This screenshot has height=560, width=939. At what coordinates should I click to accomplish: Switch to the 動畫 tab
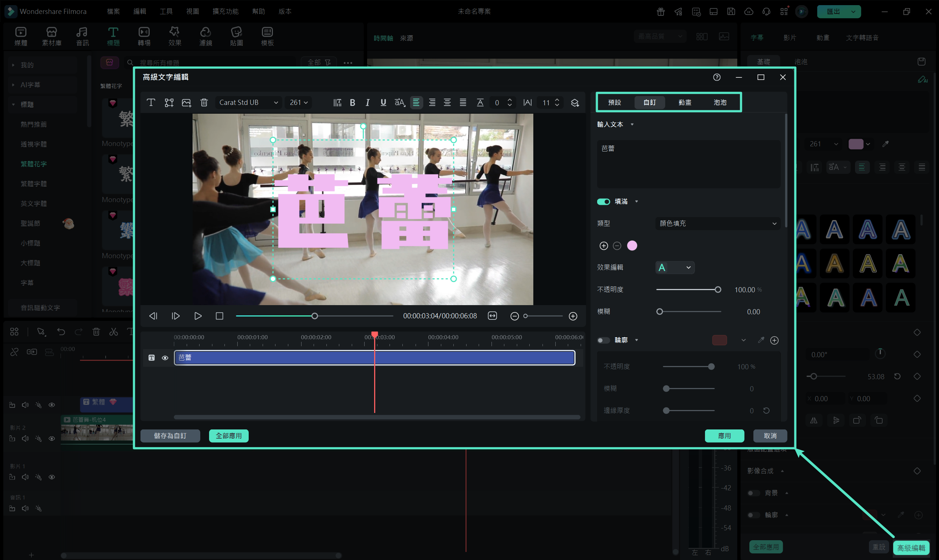684,102
